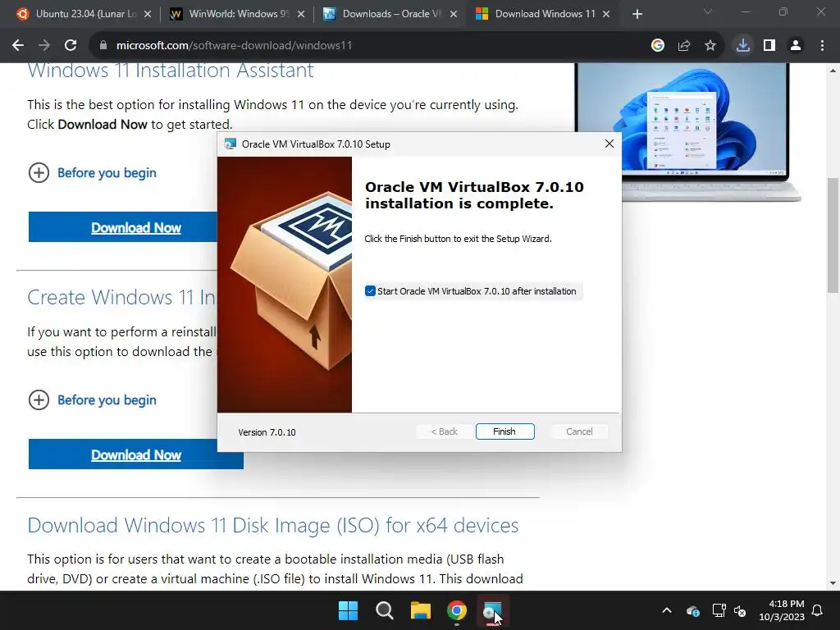Open a new browser tab
Viewport: 840px width, 630px height.
637,14
